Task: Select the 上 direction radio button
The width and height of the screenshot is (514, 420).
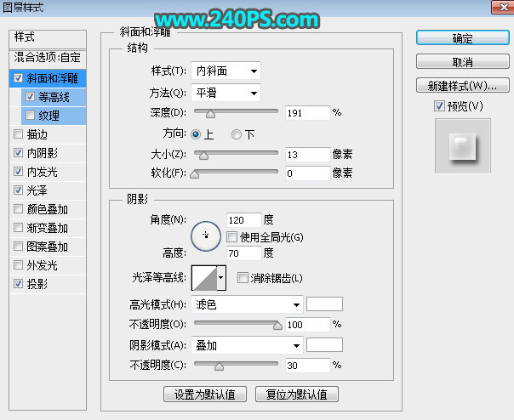Action: (x=196, y=134)
